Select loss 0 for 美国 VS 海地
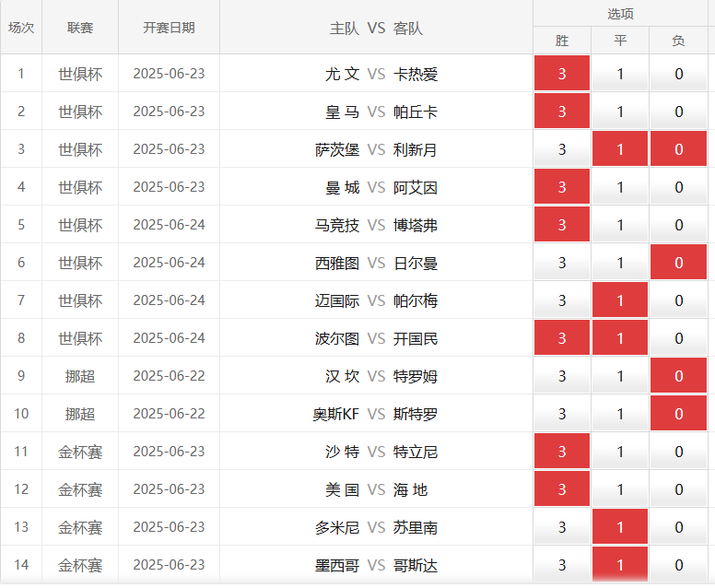The image size is (715, 588). coord(678,489)
